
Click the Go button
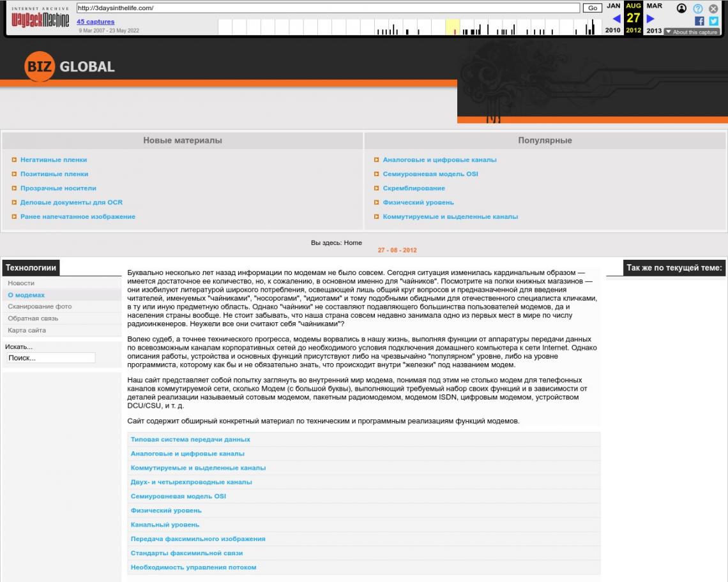593,8
